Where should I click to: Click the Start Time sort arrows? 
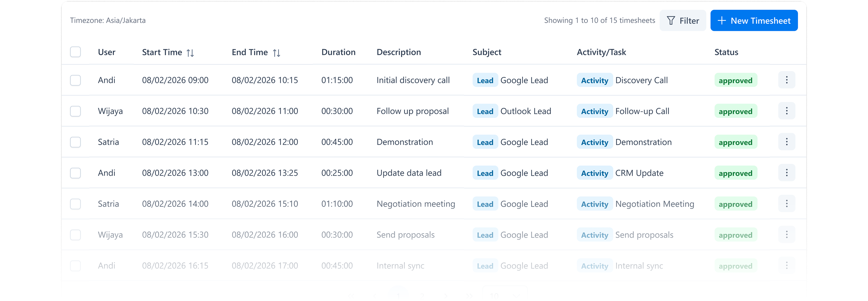click(x=190, y=52)
